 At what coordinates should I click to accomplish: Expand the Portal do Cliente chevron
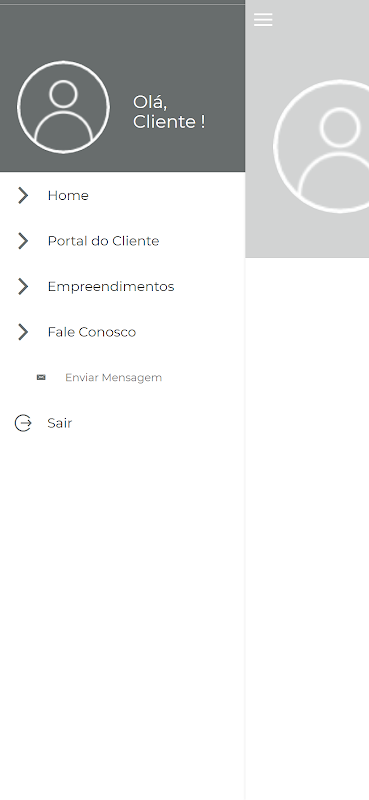pyautogui.click(x=23, y=241)
